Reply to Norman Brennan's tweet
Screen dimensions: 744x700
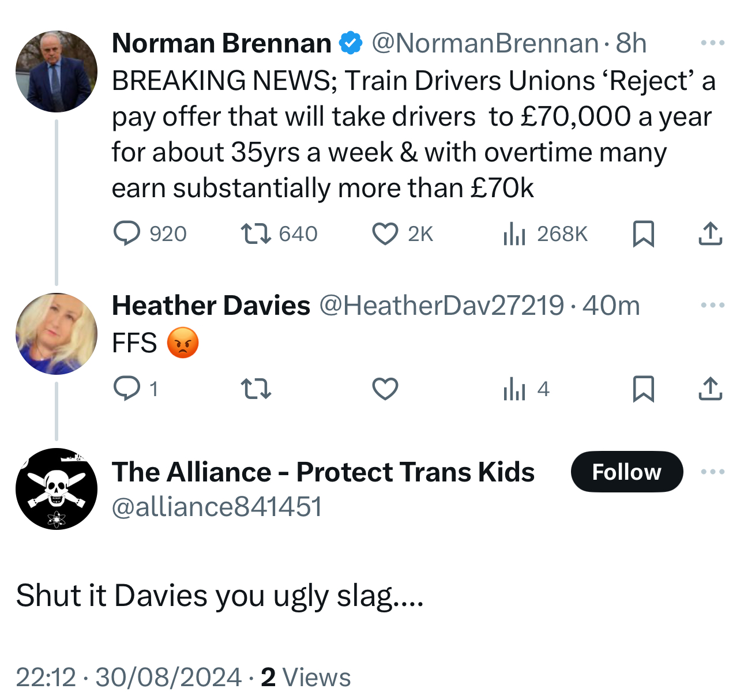[x=126, y=234]
